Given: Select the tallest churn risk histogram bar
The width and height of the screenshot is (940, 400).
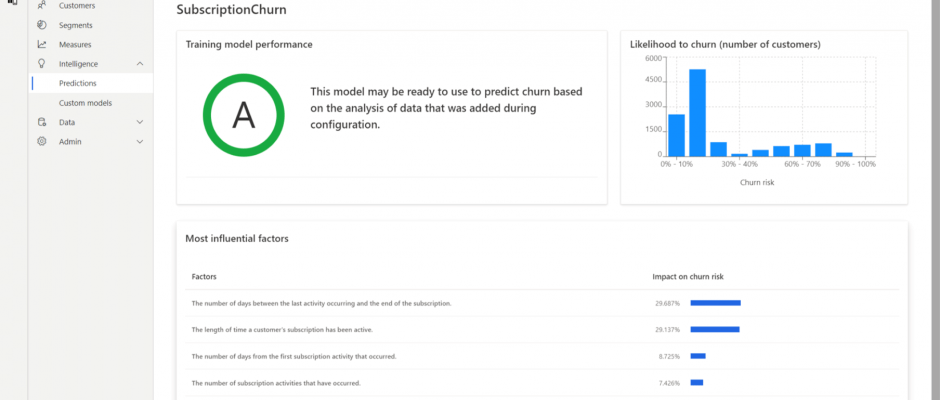Looking at the screenshot, I should point(697,112).
